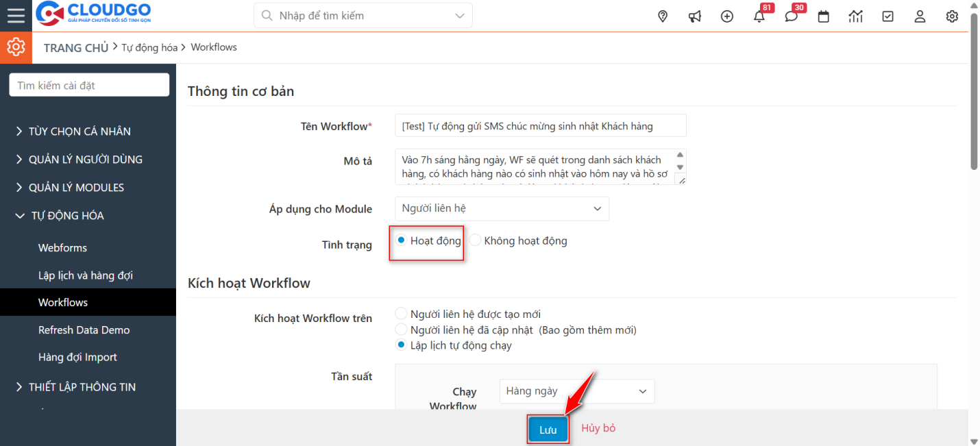This screenshot has height=446, width=980.
Task: Open the 'Chạy Workflow' frequency dropdown showing 'Hàng ngày'
Action: pos(576,391)
